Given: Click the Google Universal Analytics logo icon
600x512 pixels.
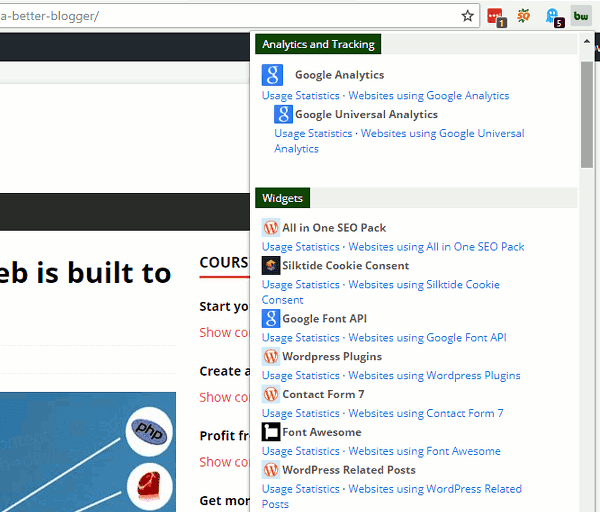Looking at the screenshot, I should [x=283, y=114].
